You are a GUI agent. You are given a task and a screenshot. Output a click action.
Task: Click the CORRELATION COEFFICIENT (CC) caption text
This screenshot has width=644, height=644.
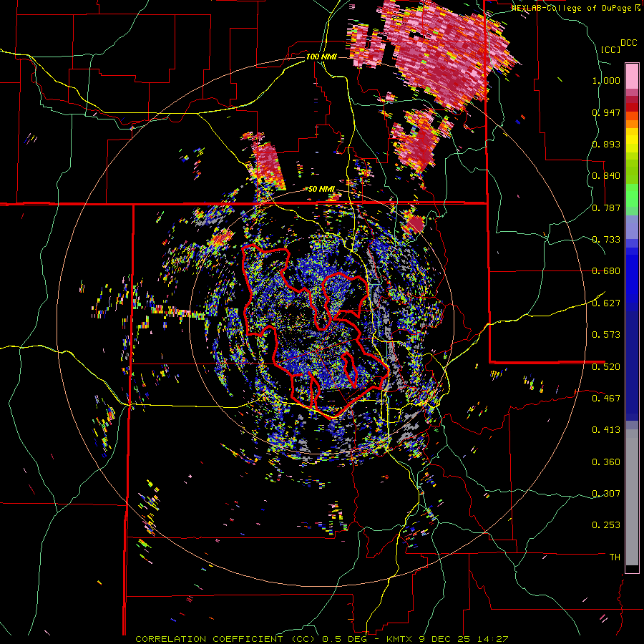(225, 639)
